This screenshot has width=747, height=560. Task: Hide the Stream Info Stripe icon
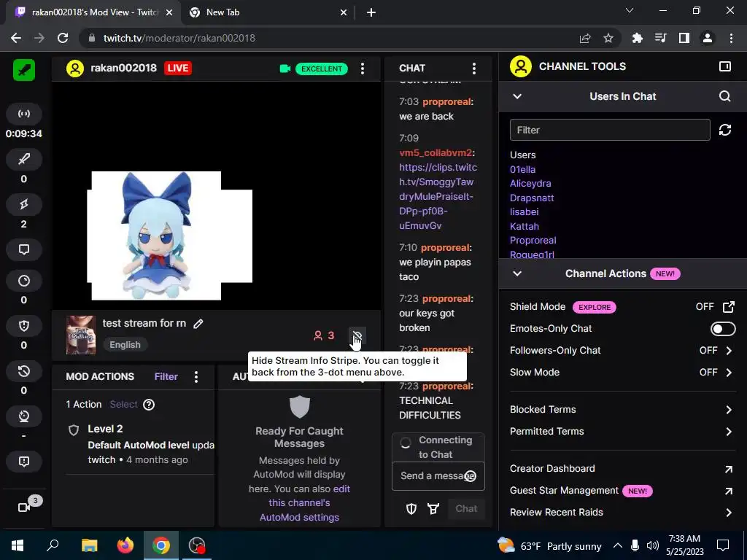pos(357,335)
